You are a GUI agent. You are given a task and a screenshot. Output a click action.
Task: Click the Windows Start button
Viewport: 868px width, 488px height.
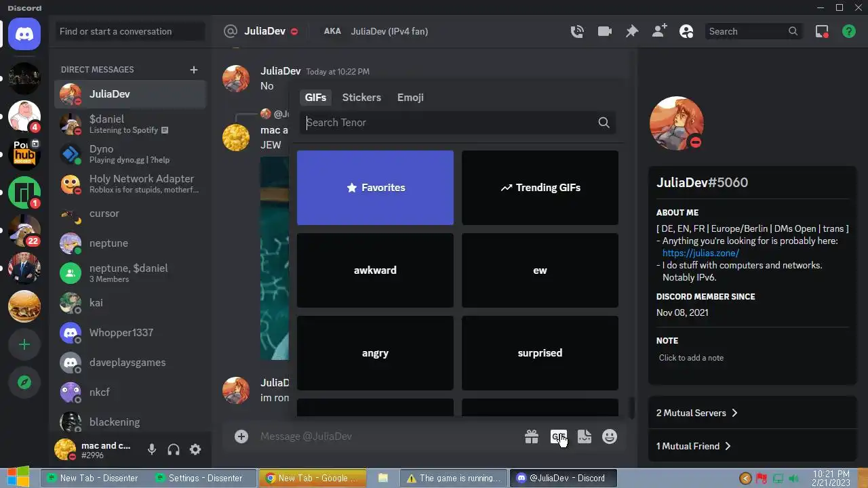click(x=18, y=478)
